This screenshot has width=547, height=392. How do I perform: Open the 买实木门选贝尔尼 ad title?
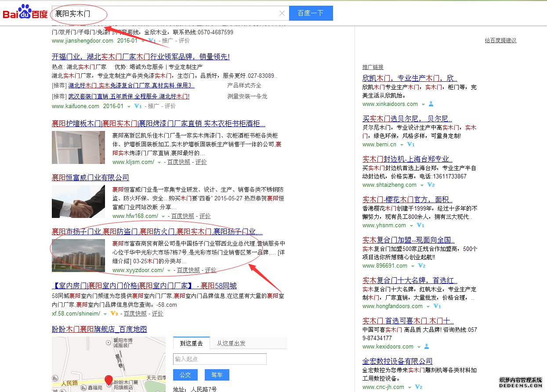click(x=407, y=119)
